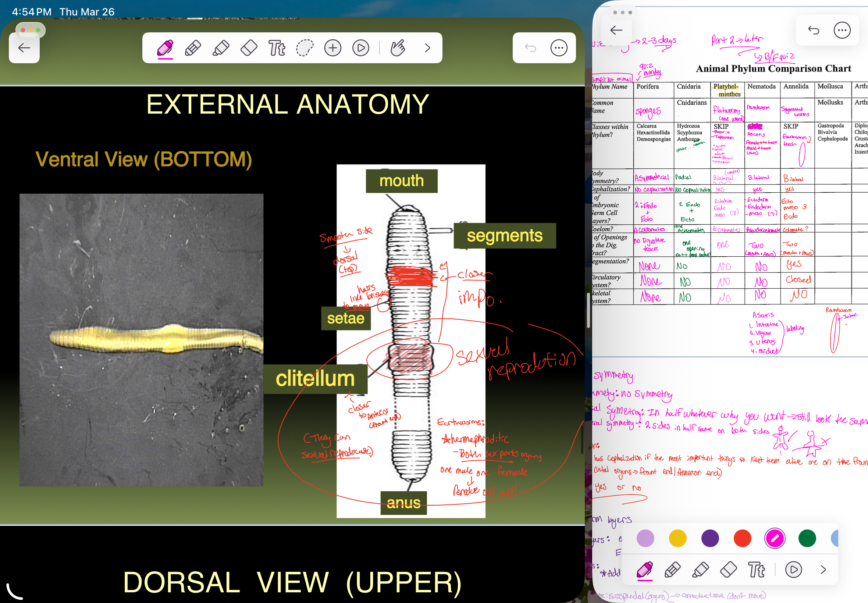Image resolution: width=868 pixels, height=603 pixels.
Task: Open left note's more options menu
Action: coord(559,48)
